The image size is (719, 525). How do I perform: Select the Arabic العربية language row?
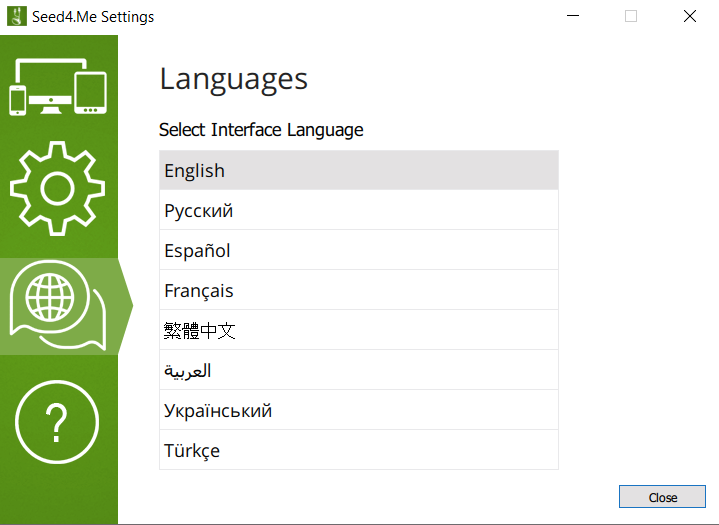pyautogui.click(x=359, y=370)
